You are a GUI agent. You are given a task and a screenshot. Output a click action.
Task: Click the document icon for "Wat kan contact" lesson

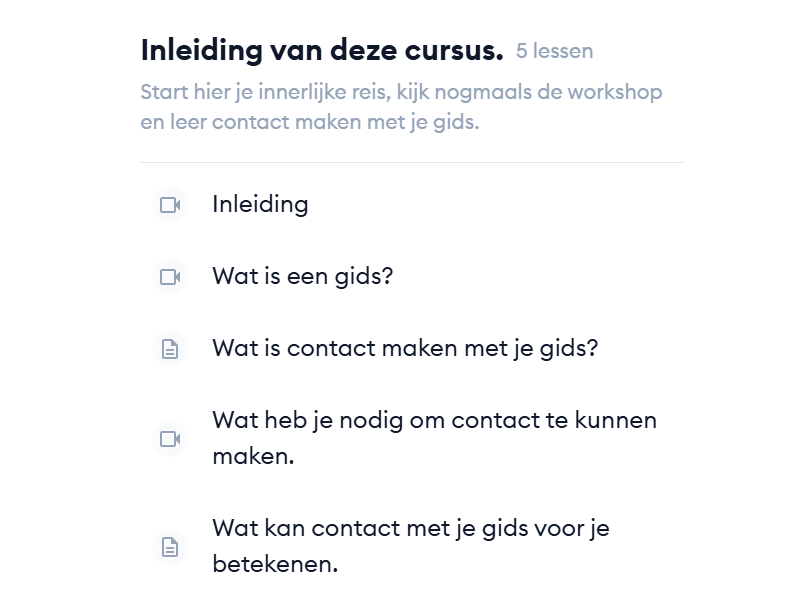170,546
